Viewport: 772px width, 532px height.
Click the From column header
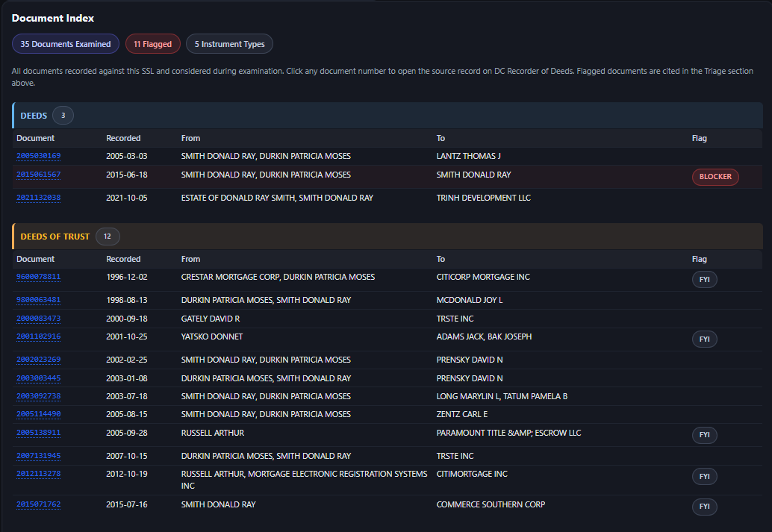[x=190, y=138]
